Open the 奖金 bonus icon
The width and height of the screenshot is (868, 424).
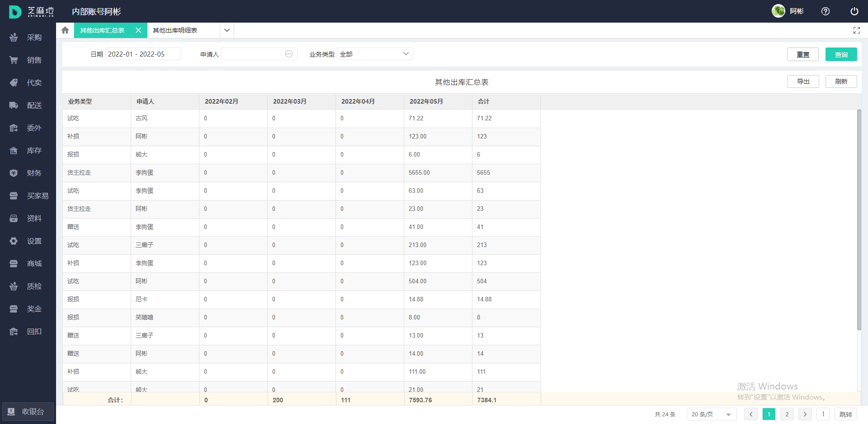(x=14, y=309)
